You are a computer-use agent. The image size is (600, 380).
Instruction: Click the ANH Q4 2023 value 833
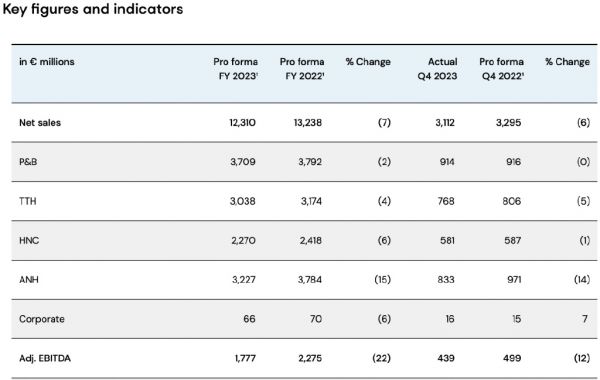pos(446,280)
